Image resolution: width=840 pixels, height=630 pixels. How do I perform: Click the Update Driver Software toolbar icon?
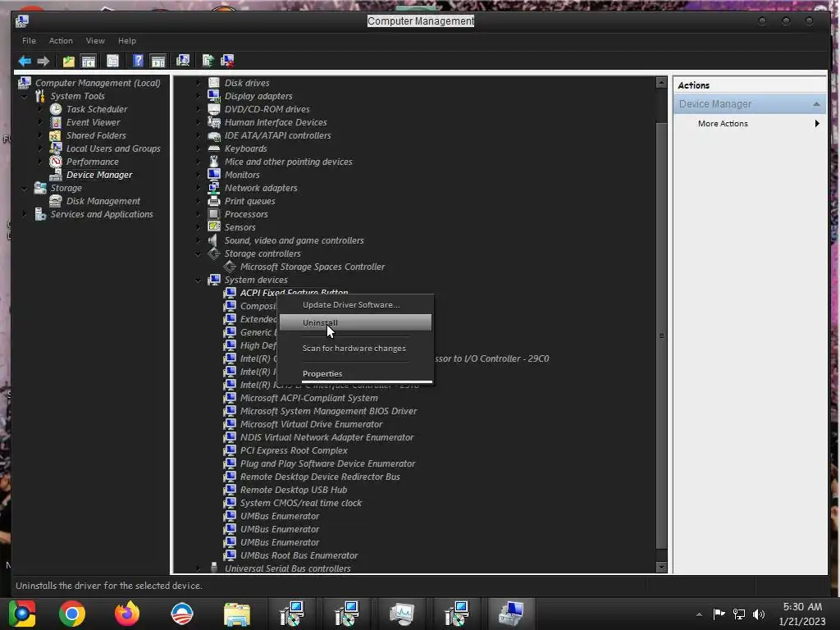click(x=208, y=61)
